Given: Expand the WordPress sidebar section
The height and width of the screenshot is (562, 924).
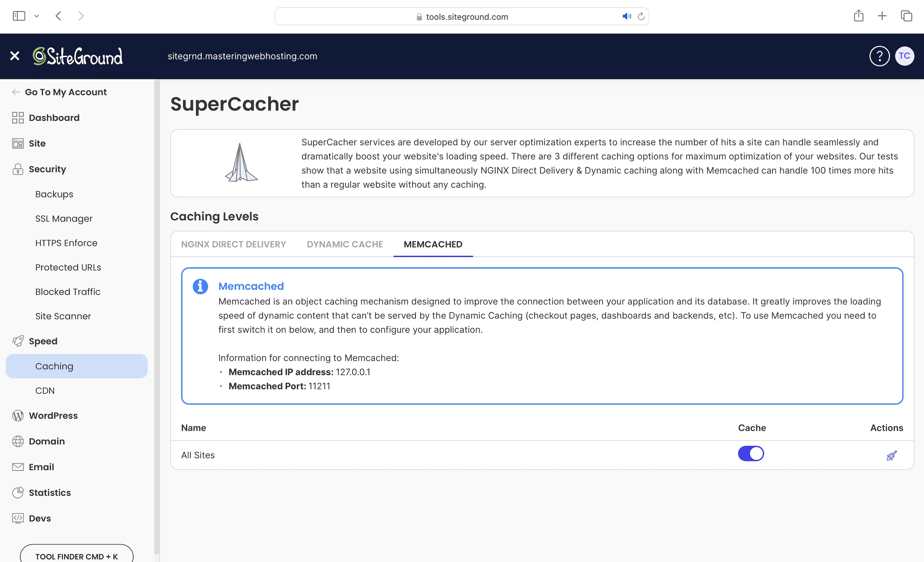Looking at the screenshot, I should (53, 416).
